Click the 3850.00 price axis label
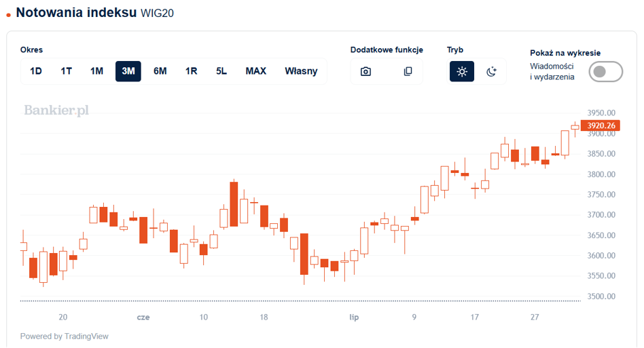This screenshot has width=644, height=348. click(601, 154)
